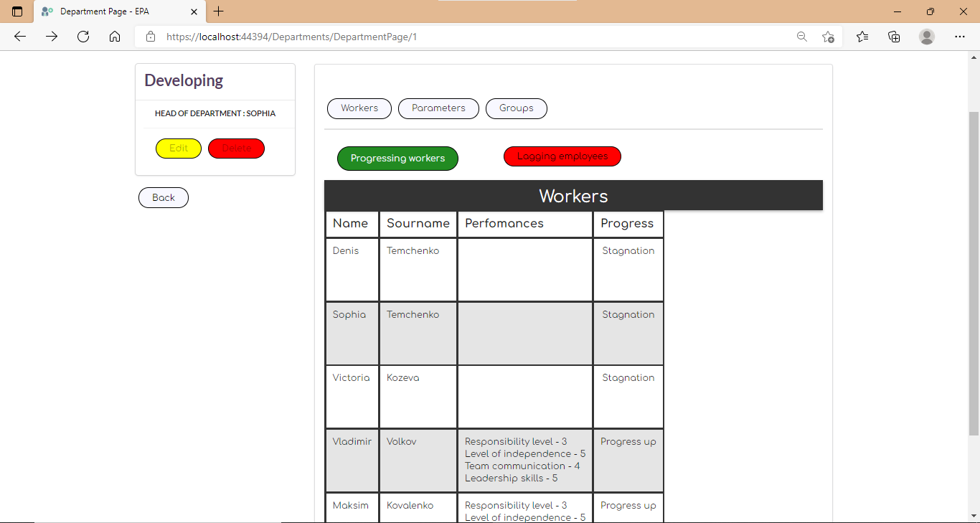Click the yellow Edit button

pos(179,149)
